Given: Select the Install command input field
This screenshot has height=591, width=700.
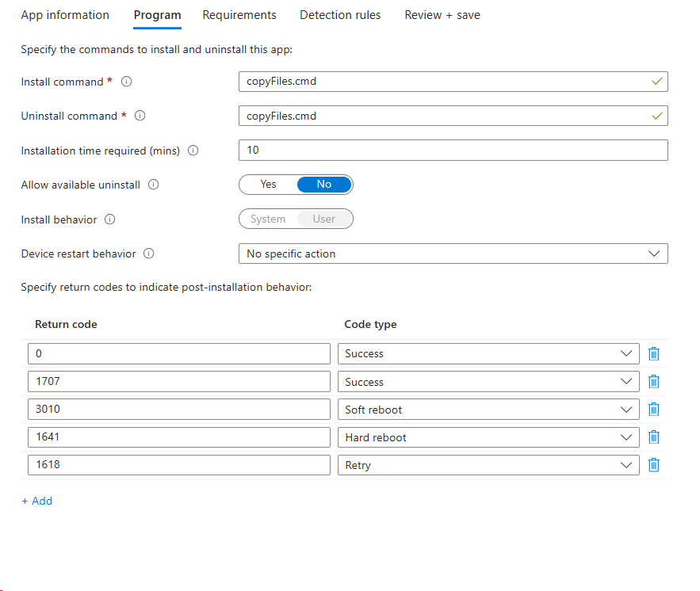Looking at the screenshot, I should (452, 82).
